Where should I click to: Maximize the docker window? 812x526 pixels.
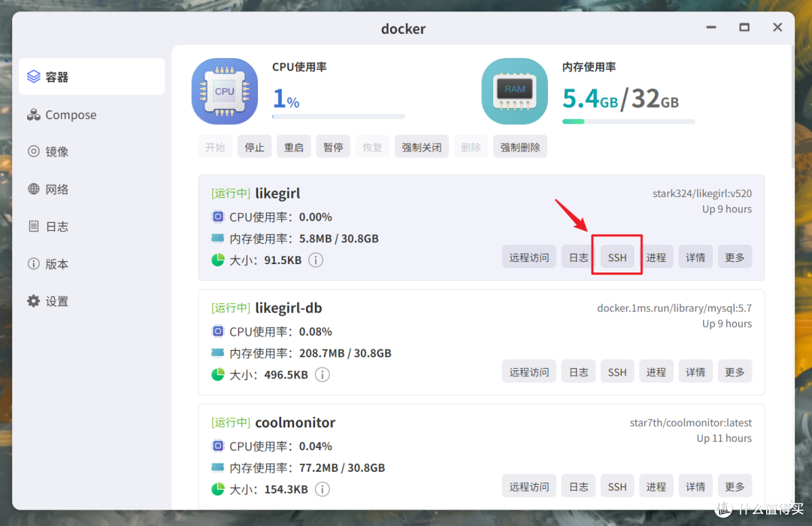click(x=744, y=27)
